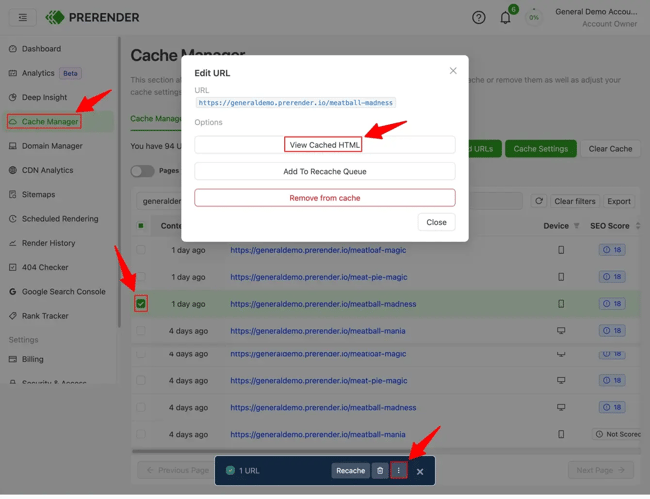
Task: Open meatloaf-magic 1 day ago URL link
Action: click(x=318, y=250)
